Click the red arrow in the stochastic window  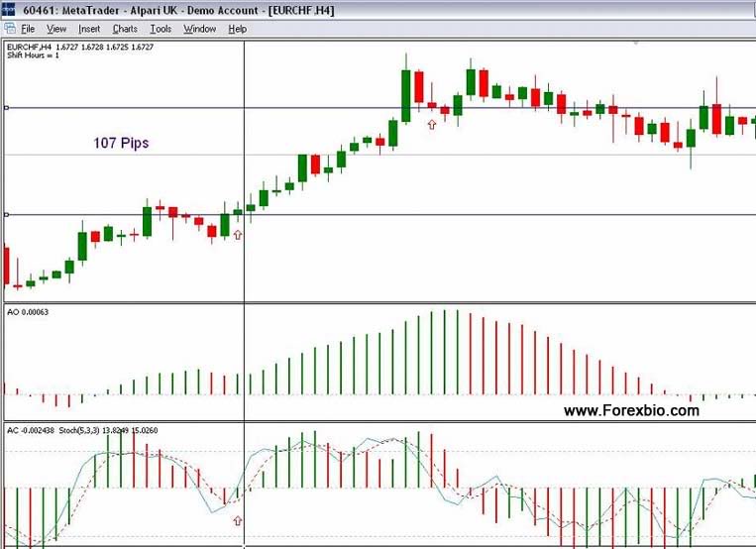238,521
